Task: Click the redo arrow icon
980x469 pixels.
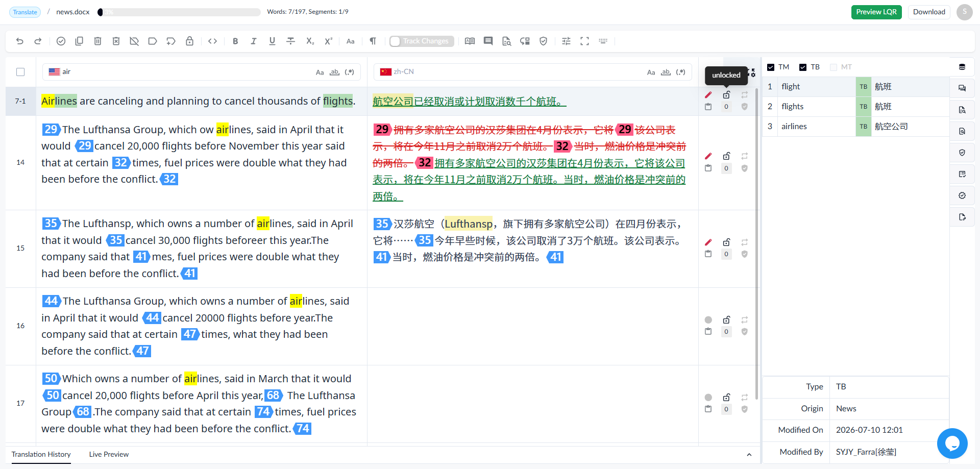Action: (x=38, y=41)
